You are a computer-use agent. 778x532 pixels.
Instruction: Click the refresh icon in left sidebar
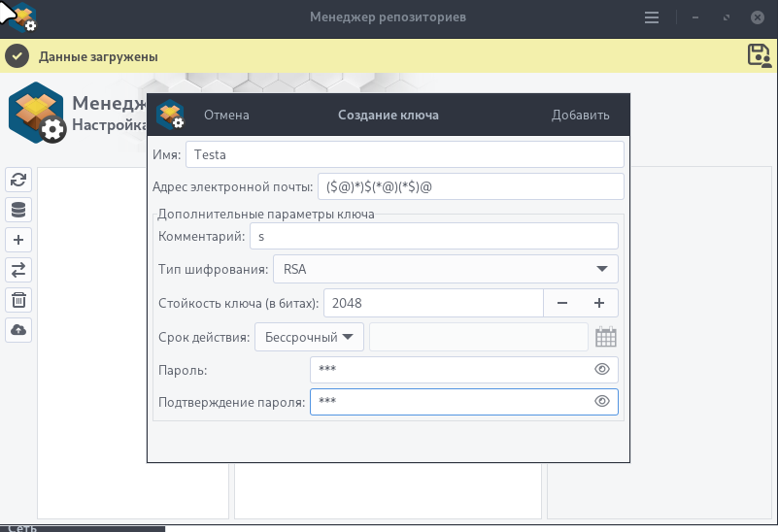(18, 180)
